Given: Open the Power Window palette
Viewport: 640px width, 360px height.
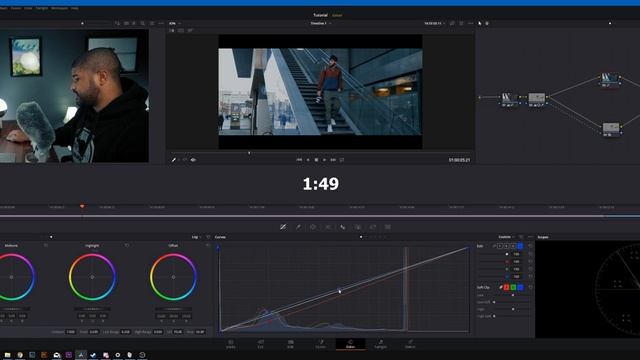Looking at the screenshot, I should point(313,227).
